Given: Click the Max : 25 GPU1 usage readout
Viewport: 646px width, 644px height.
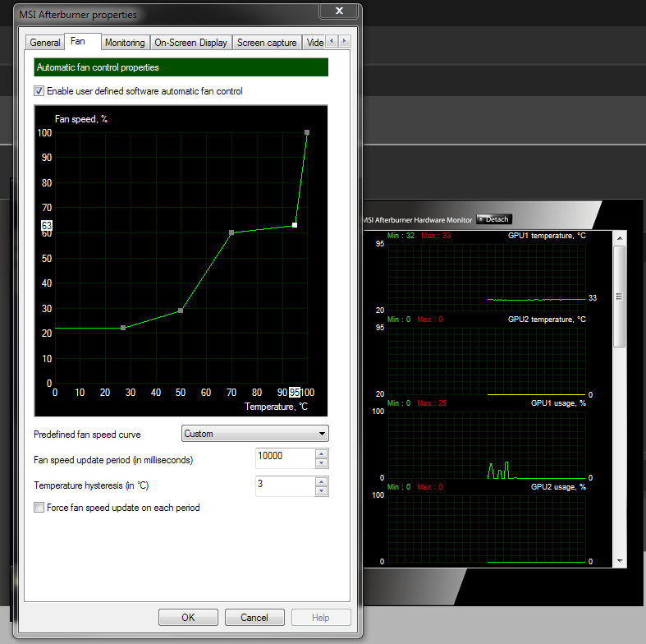Looking at the screenshot, I should point(432,402).
